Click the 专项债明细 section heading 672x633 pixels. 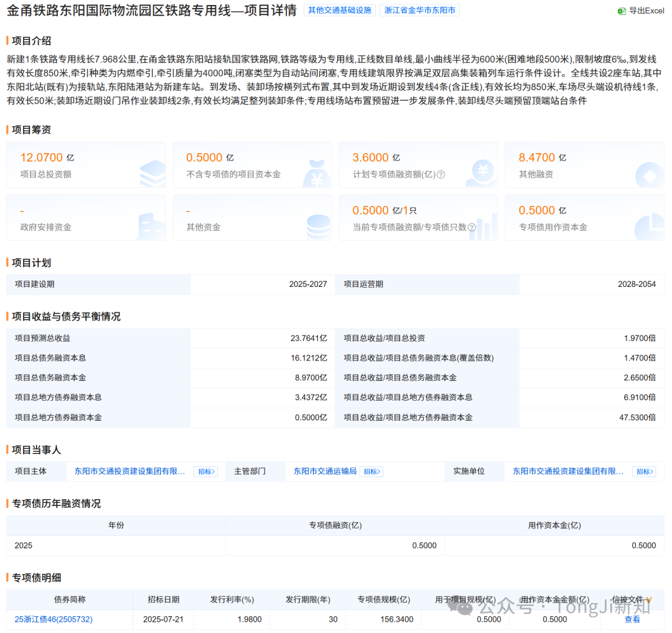click(37, 578)
